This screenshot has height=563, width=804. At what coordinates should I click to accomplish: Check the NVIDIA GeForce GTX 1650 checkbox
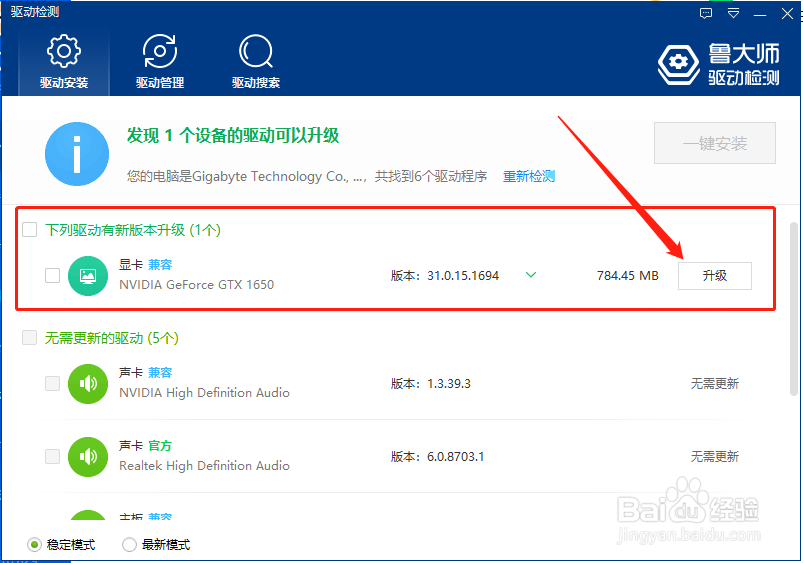52,275
